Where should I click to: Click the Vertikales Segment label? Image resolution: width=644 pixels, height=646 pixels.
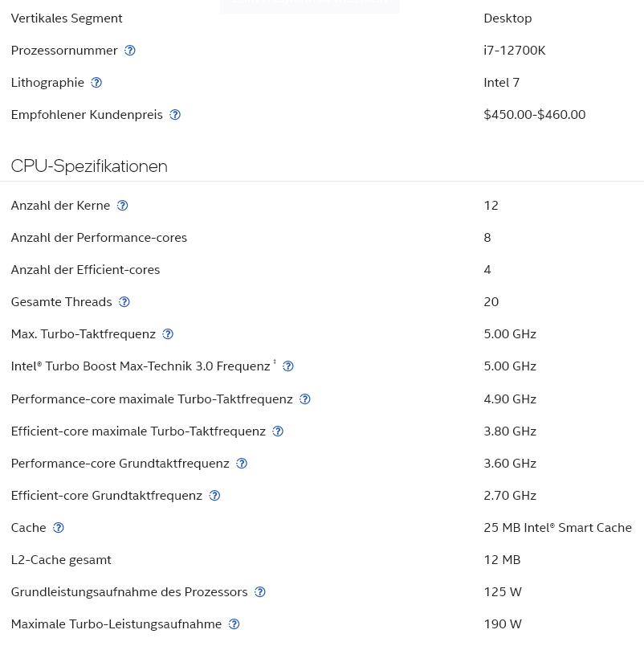tap(67, 18)
